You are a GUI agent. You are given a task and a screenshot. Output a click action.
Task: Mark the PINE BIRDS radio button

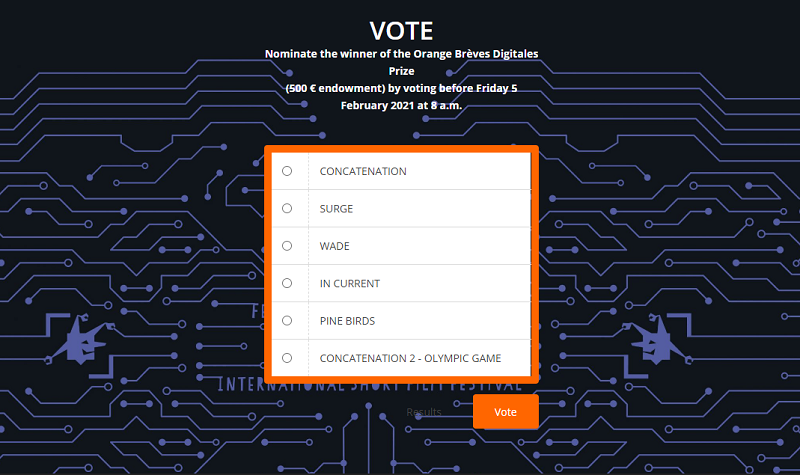[287, 321]
